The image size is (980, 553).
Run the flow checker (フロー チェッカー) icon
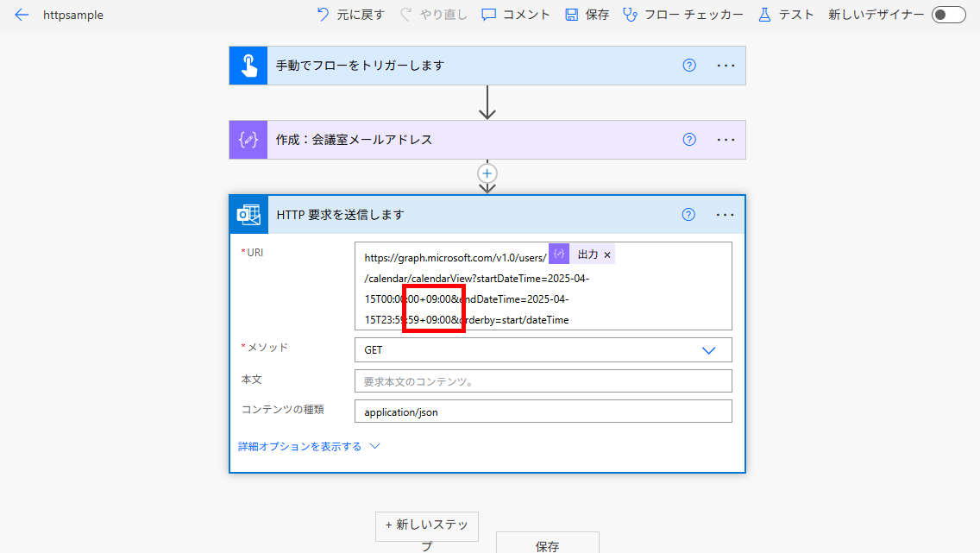pyautogui.click(x=631, y=14)
